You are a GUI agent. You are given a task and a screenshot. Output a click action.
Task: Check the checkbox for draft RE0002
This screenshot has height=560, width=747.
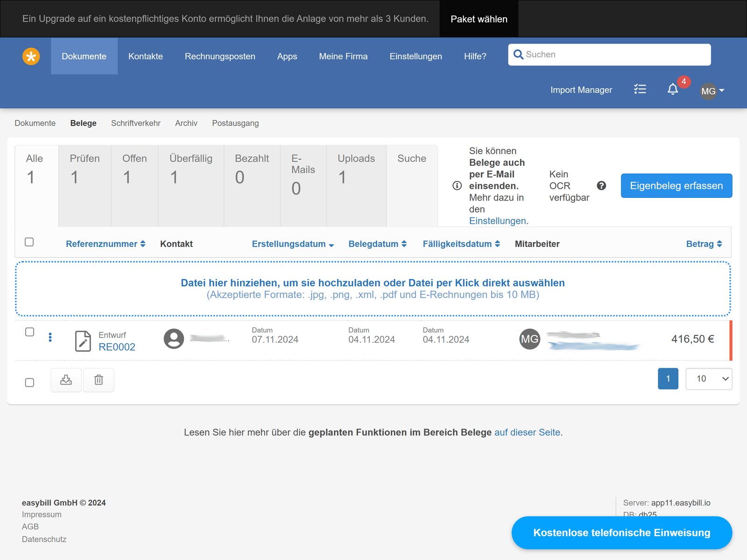(30, 332)
